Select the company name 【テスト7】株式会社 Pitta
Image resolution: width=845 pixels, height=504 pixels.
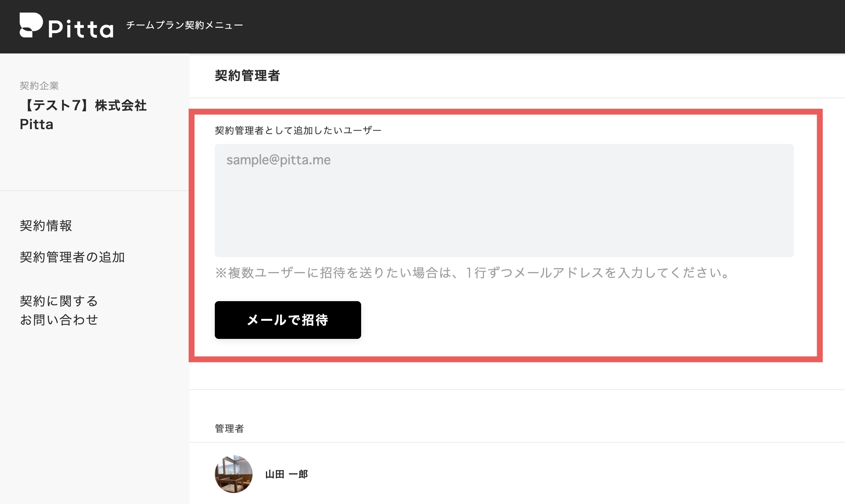pyautogui.click(x=83, y=115)
